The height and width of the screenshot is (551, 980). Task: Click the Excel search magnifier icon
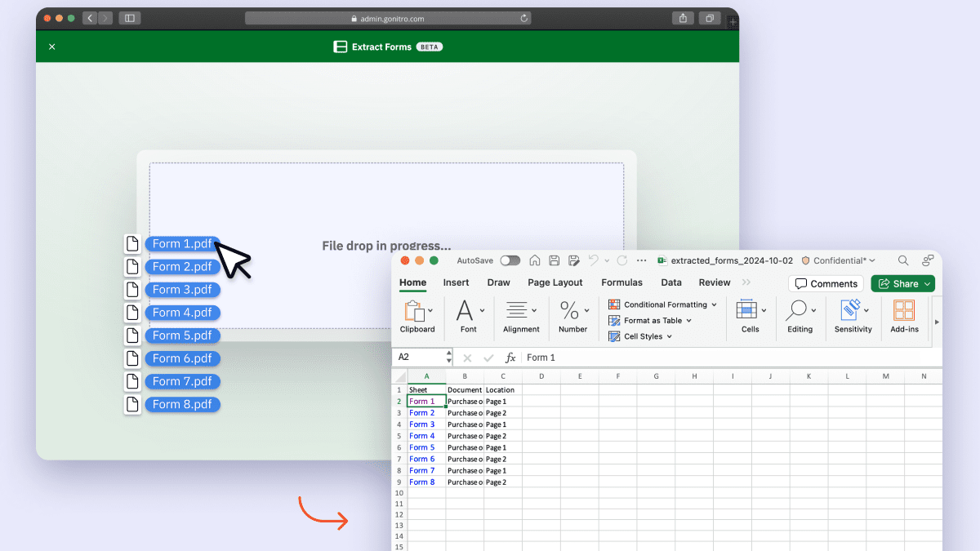tap(903, 260)
